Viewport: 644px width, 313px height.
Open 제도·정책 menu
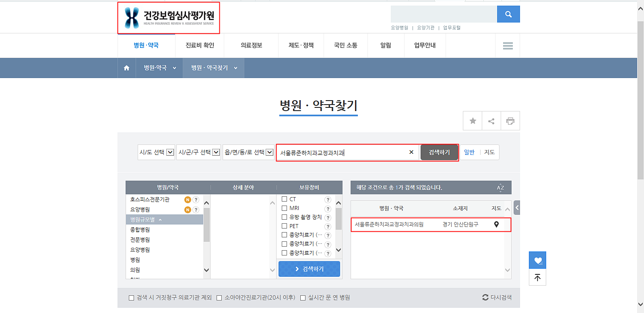pyautogui.click(x=301, y=45)
